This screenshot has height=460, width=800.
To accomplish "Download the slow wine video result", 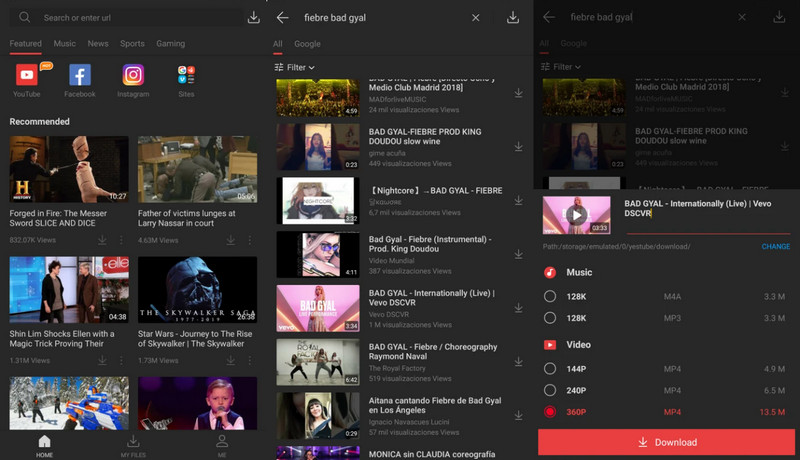I will click(518, 146).
